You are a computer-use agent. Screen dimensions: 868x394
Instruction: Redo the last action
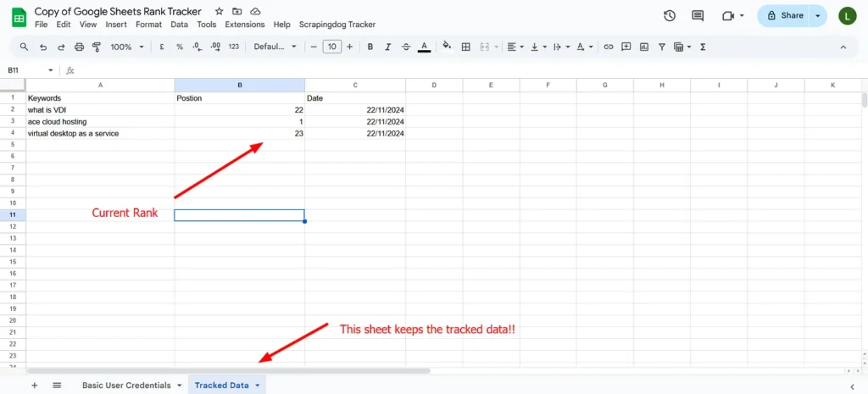(x=61, y=47)
